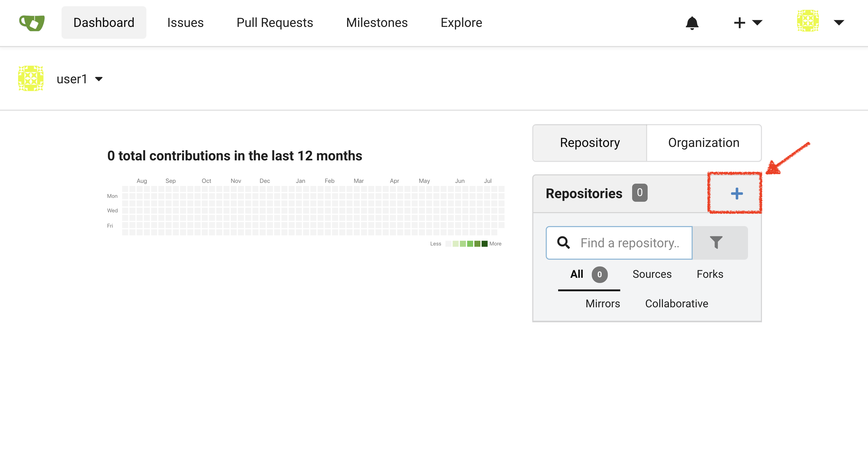Screen dimensions: 868x463
Task: Switch to the Organization tab
Action: [x=703, y=143]
